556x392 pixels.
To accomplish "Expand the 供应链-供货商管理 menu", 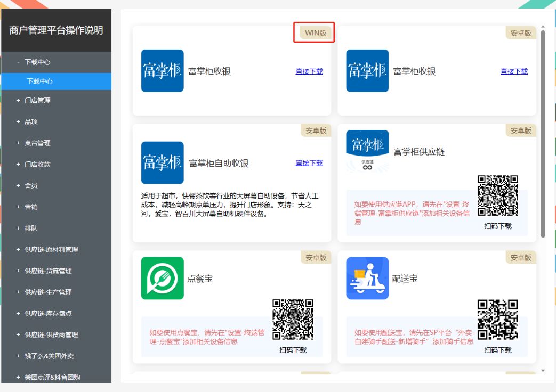I will (x=57, y=334).
